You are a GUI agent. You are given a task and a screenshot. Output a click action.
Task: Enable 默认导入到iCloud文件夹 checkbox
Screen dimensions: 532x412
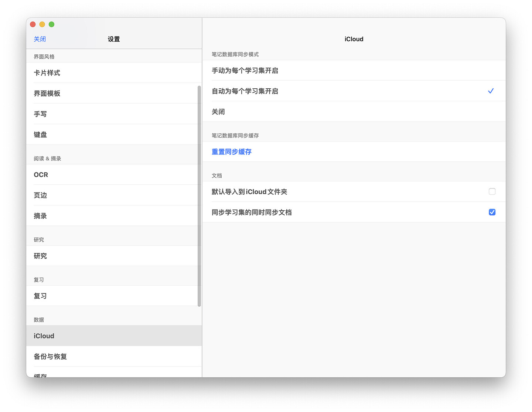[492, 191]
